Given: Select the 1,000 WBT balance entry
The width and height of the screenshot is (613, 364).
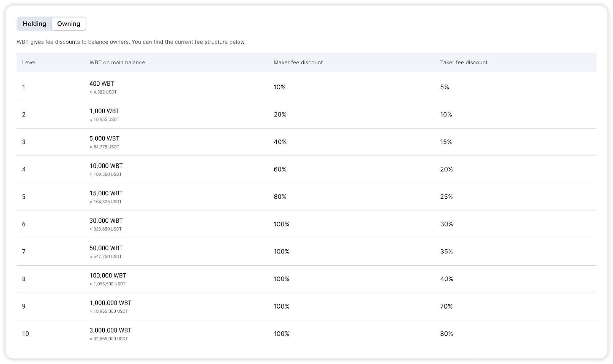Looking at the screenshot, I should 104,111.
